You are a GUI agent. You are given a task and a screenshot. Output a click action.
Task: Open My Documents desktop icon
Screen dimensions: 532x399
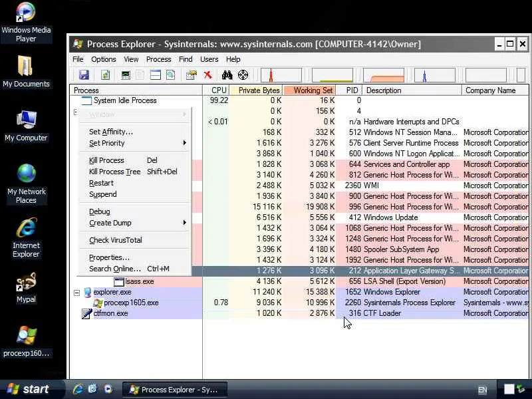point(26,72)
